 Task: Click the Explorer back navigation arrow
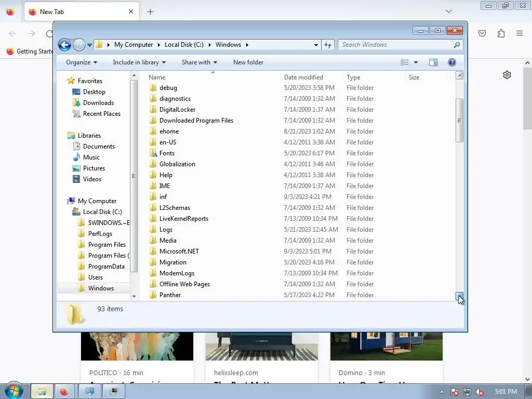pyautogui.click(x=64, y=45)
